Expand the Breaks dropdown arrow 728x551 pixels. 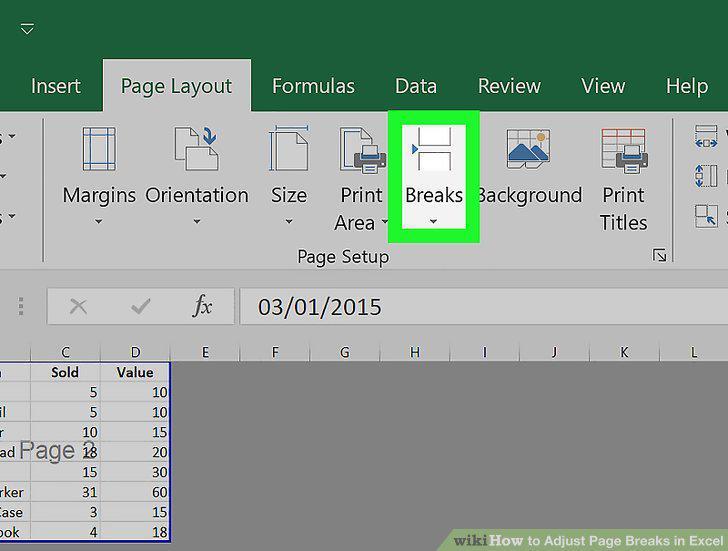433,221
